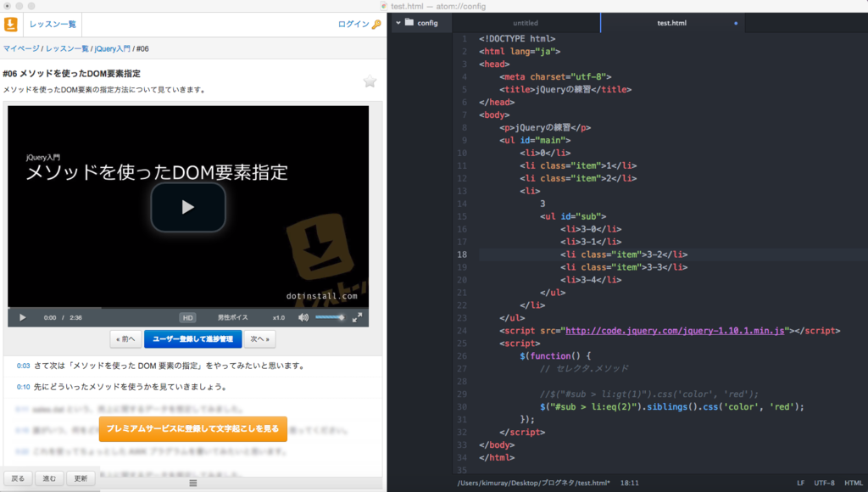868x492 pixels.
Task: Click line number 30 in the gutter
Action: click(462, 406)
